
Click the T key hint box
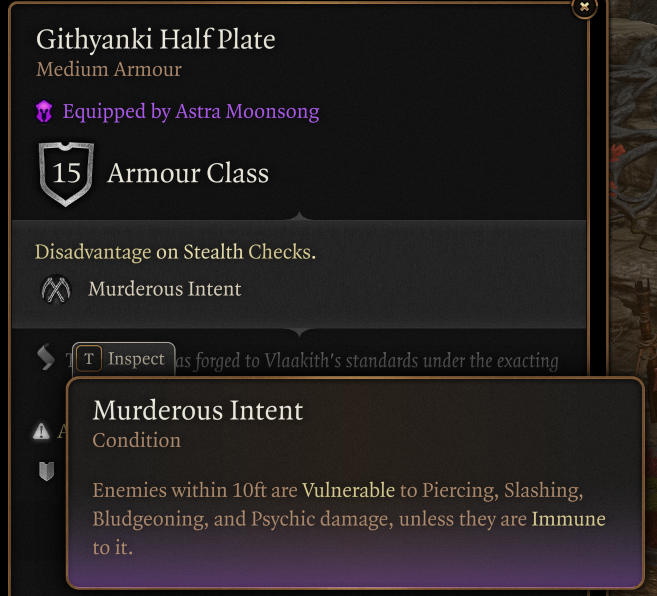pyautogui.click(x=90, y=359)
